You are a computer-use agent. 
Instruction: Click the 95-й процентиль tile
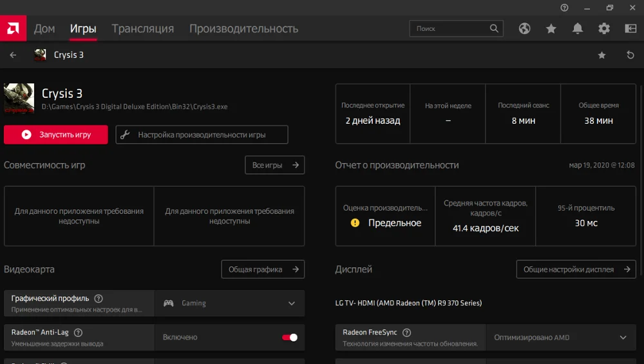click(x=586, y=216)
